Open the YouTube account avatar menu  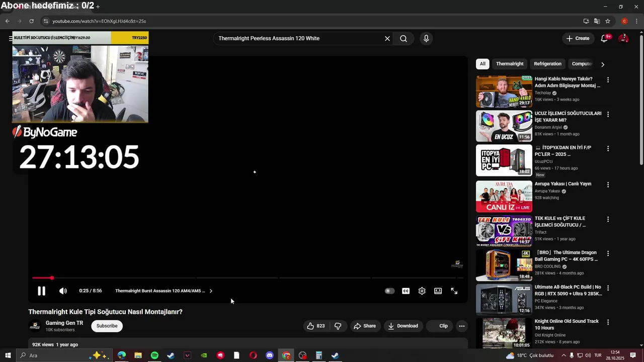[x=623, y=38]
